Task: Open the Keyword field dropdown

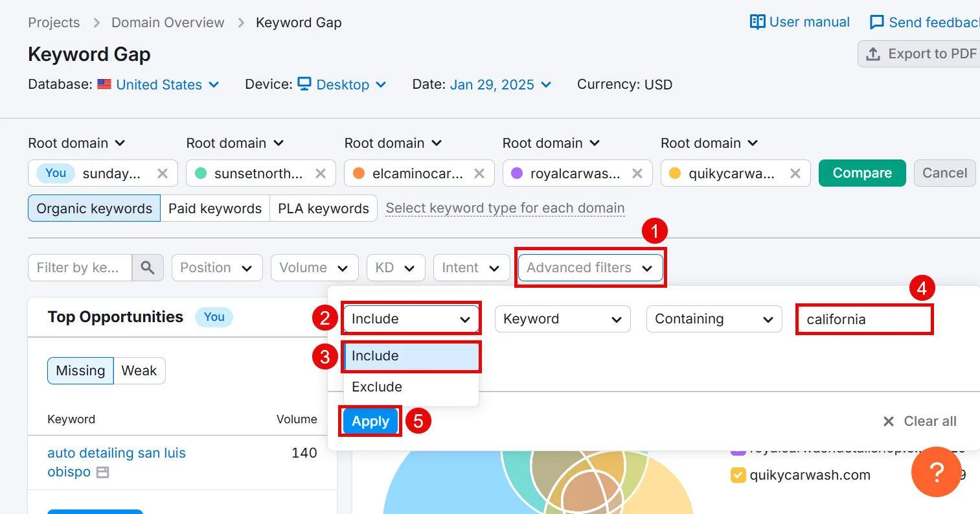Action: [x=563, y=319]
